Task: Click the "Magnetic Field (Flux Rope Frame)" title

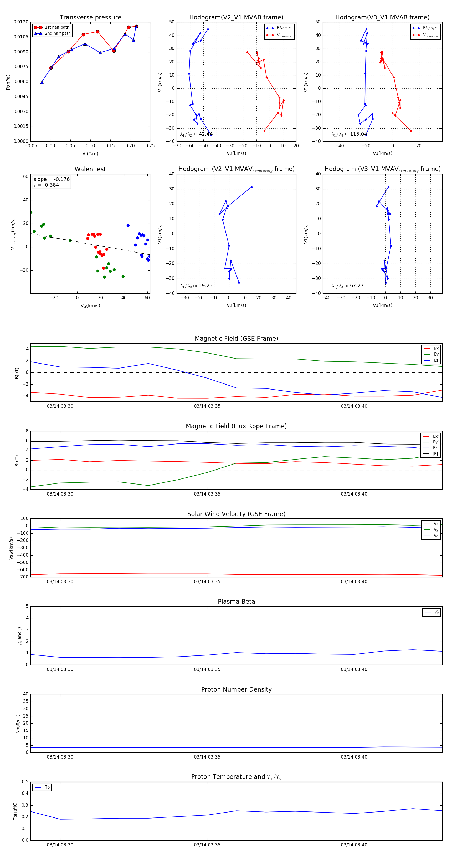Action: pos(236,426)
